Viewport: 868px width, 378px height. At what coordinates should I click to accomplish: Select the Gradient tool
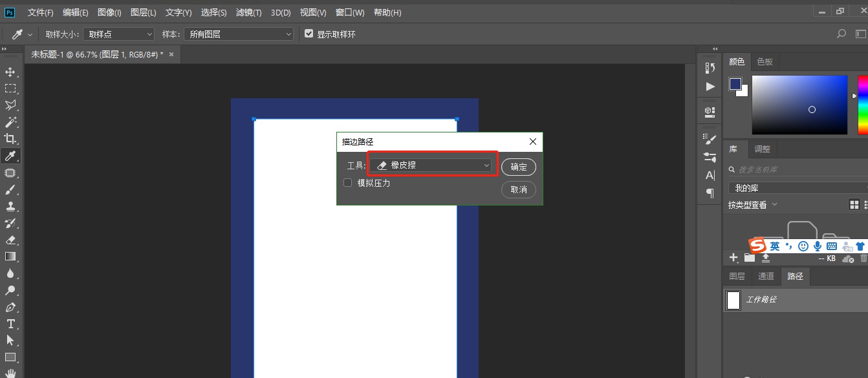click(x=9, y=256)
